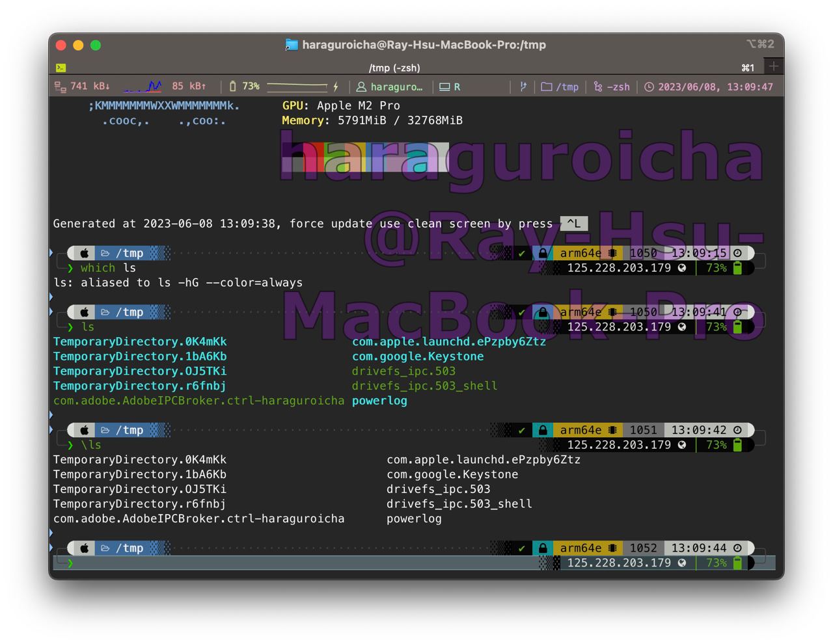The width and height of the screenshot is (833, 644).
Task: Click the lock icon in the 13:09:42 prompt
Action: [x=543, y=430]
